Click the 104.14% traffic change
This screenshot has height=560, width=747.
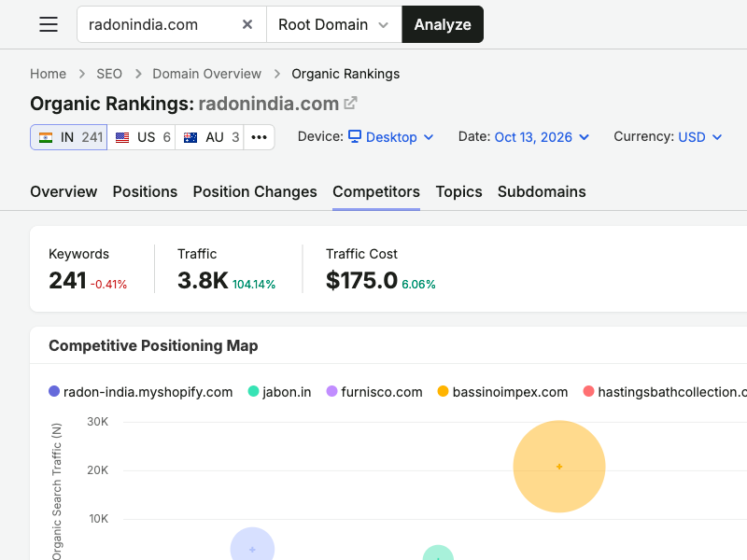[254, 285]
